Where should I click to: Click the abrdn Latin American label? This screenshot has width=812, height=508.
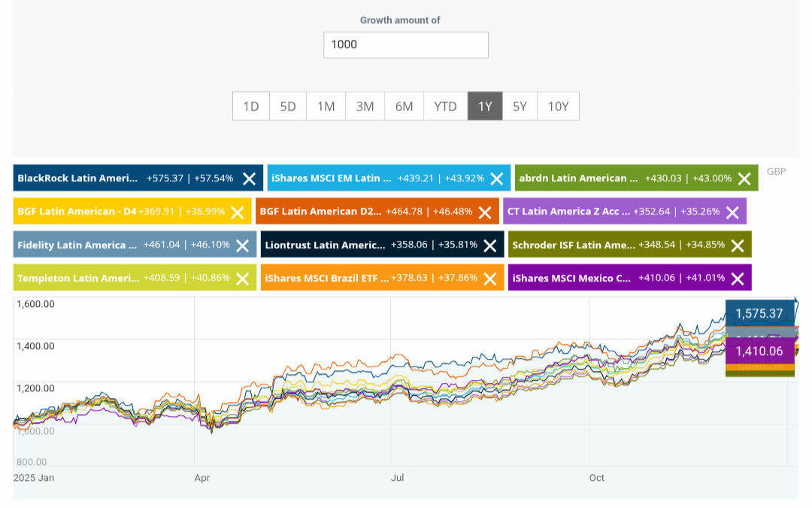[x=578, y=178]
